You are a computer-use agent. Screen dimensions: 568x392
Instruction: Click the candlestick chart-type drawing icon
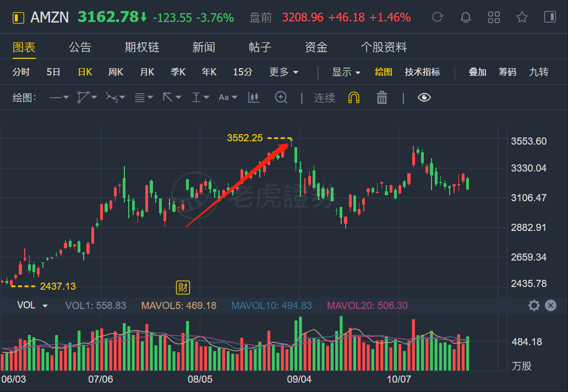click(x=254, y=97)
